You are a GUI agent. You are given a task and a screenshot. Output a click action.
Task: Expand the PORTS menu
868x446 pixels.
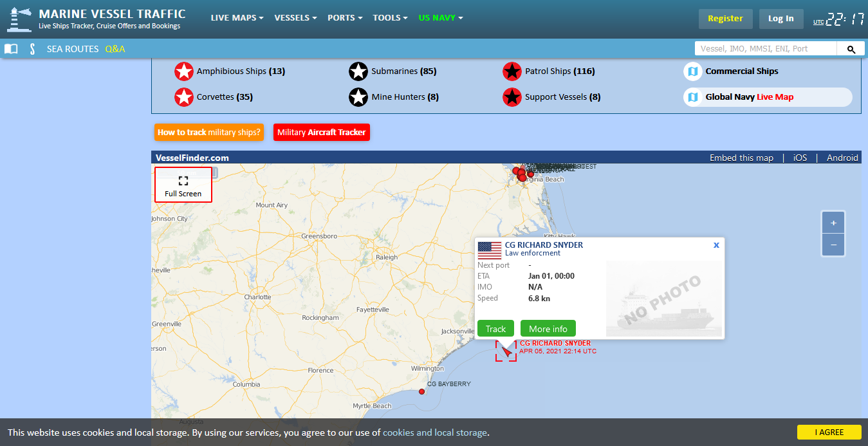[x=345, y=18]
